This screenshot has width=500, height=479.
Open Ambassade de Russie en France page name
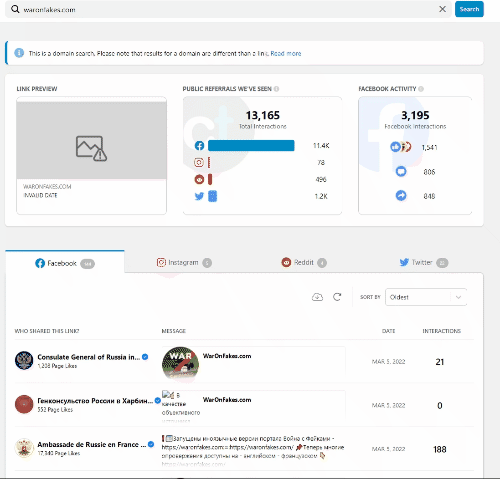(x=92, y=444)
